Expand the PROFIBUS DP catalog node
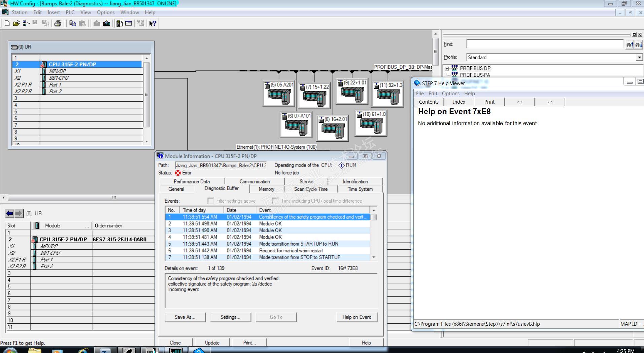Image resolution: width=644 pixels, height=353 pixels. 447,68
